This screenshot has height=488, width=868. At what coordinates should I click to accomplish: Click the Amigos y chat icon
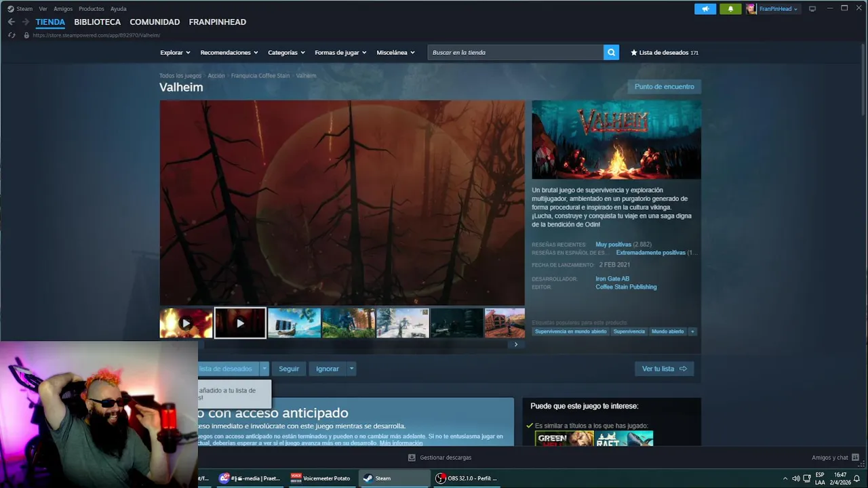pyautogui.click(x=855, y=457)
